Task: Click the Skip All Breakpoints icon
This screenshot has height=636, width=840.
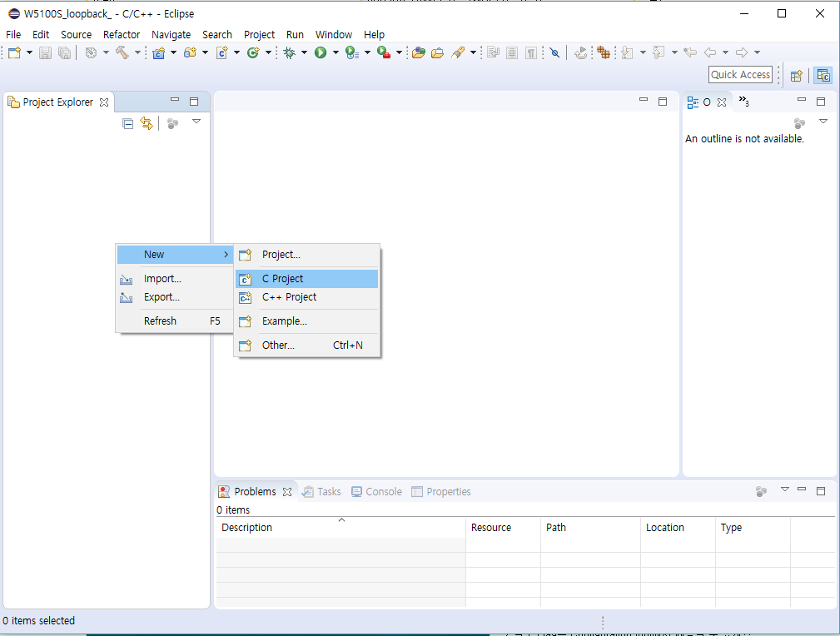Action: (555, 52)
